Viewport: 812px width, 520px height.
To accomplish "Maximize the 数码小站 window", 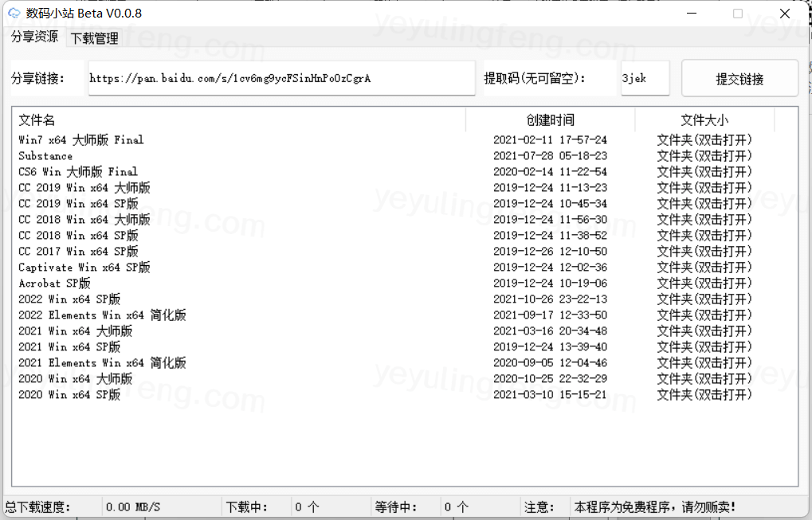I will (738, 14).
